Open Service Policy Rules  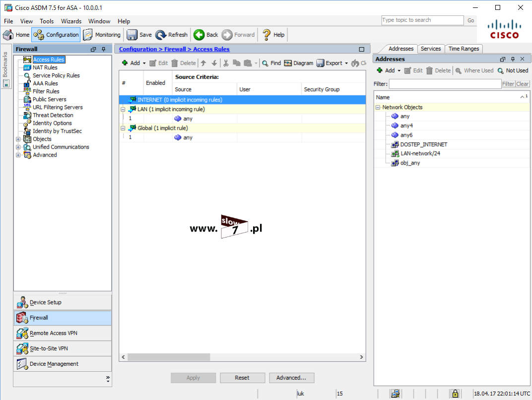click(56, 75)
